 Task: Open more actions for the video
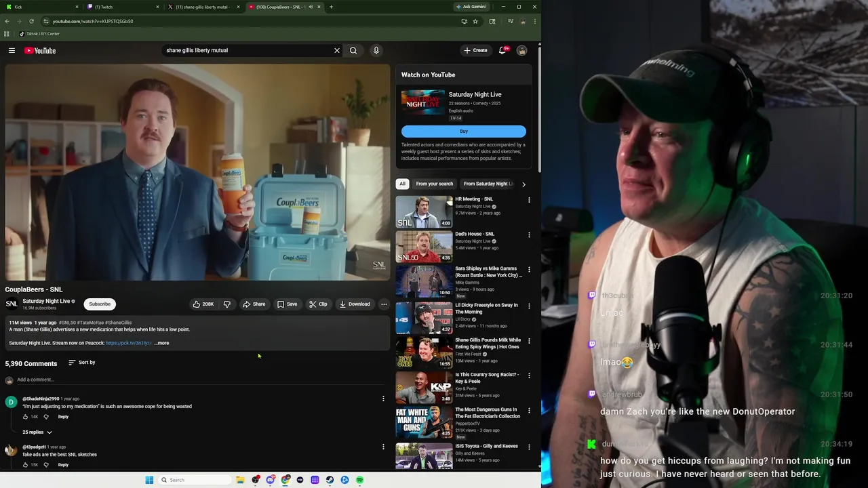tap(384, 304)
